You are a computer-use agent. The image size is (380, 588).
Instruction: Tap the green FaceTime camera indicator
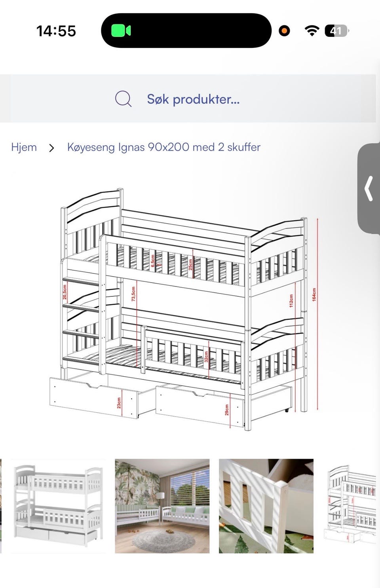(121, 30)
